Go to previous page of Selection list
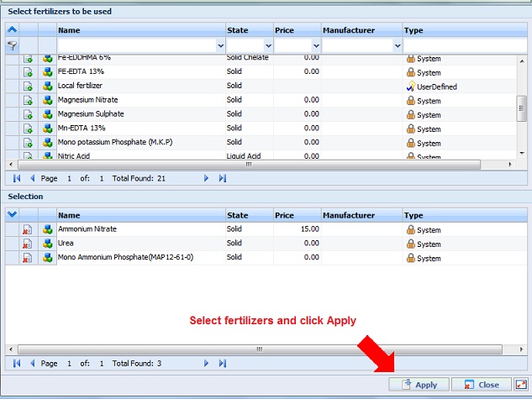 pos(33,364)
